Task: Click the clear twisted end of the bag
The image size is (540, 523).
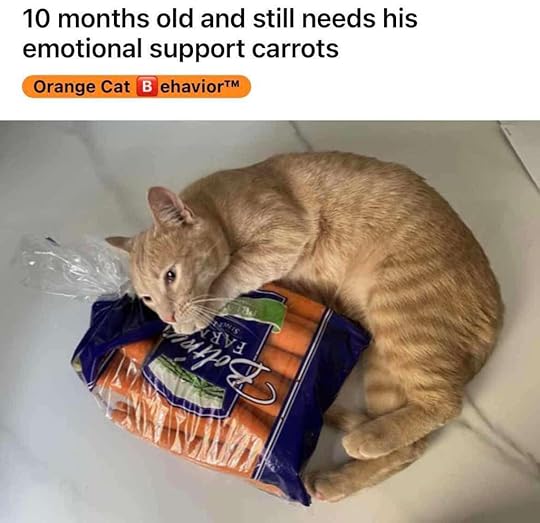Action: (x=71, y=265)
